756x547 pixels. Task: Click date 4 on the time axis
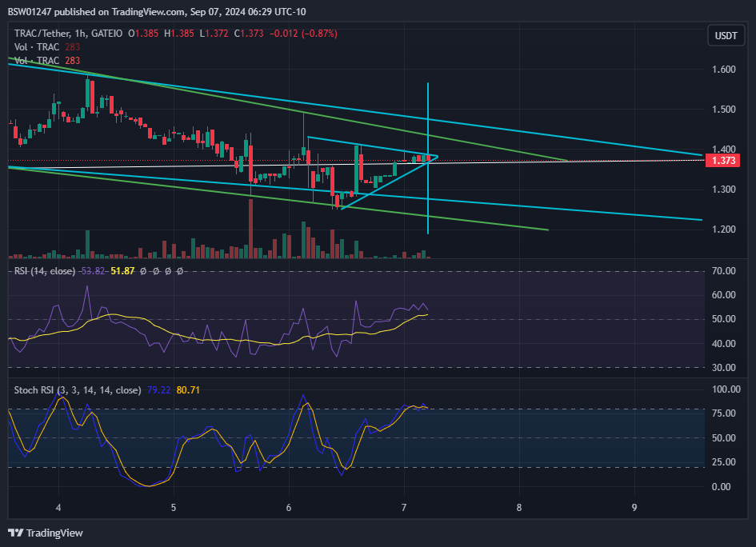point(58,508)
